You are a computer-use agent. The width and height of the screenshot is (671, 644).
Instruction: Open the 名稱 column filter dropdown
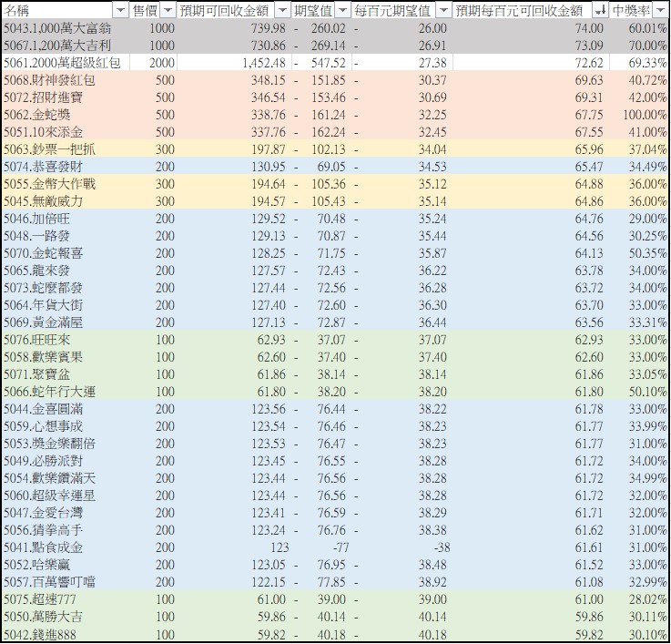(x=119, y=10)
